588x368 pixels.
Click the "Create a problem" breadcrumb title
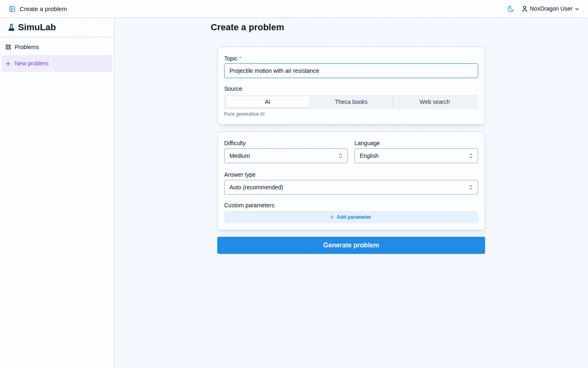click(x=43, y=9)
